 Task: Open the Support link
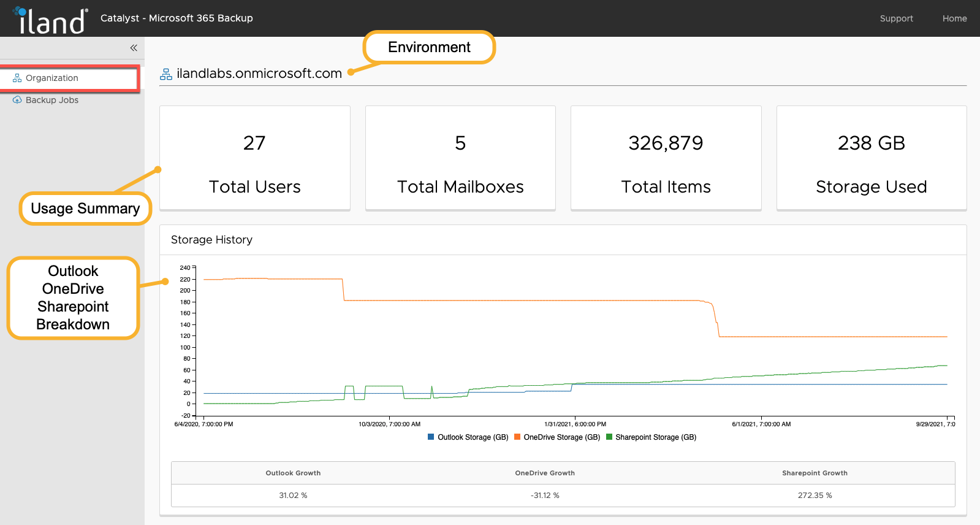896,18
